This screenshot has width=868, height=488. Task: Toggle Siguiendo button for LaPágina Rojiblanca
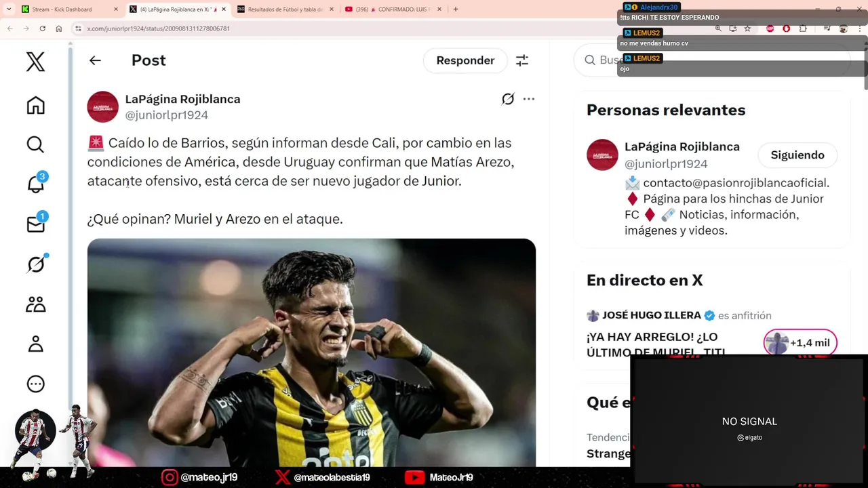click(x=797, y=155)
